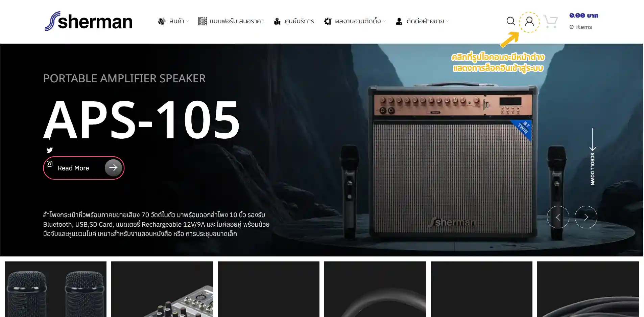
Task: Open the microphone product thumbnail
Action: click(x=55, y=289)
